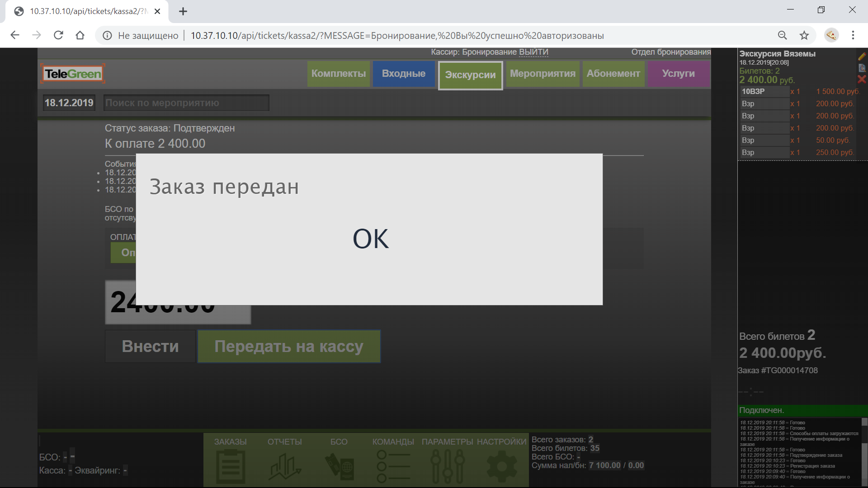Open the Услуги tab
Image resolution: width=868 pixels, height=488 pixels.
(x=678, y=74)
